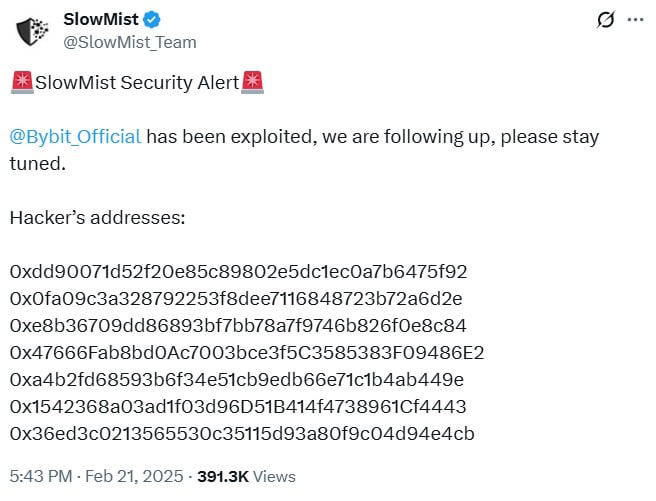Click the SlowMist Security Alert heading text

[x=137, y=83]
